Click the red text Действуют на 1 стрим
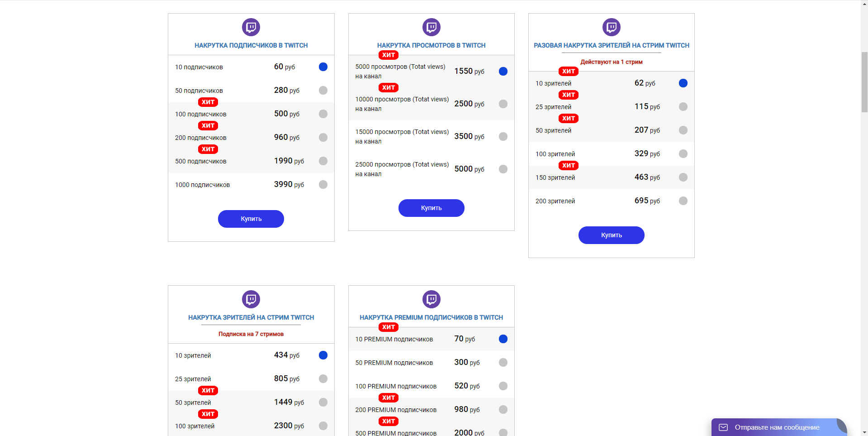Screen dimensions: 868x436 point(612,62)
